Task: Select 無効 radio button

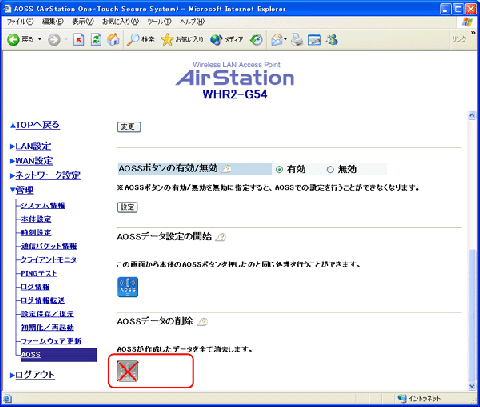Action: [330, 170]
